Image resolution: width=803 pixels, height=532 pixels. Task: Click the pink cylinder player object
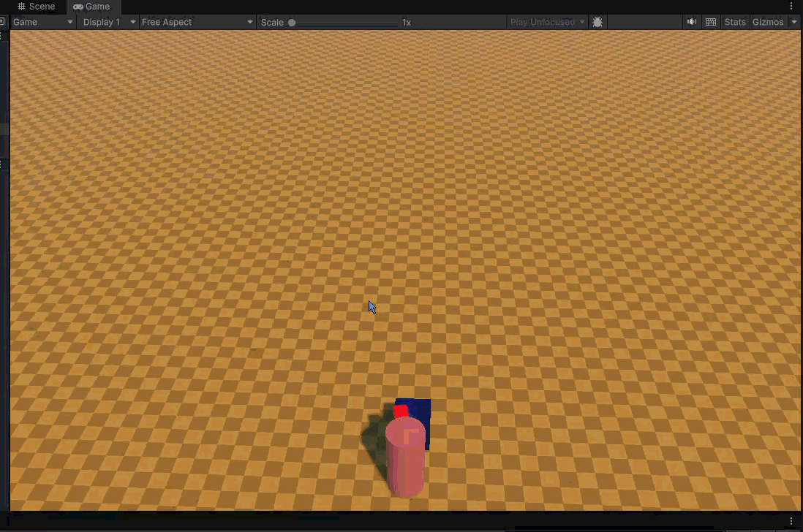coord(405,457)
